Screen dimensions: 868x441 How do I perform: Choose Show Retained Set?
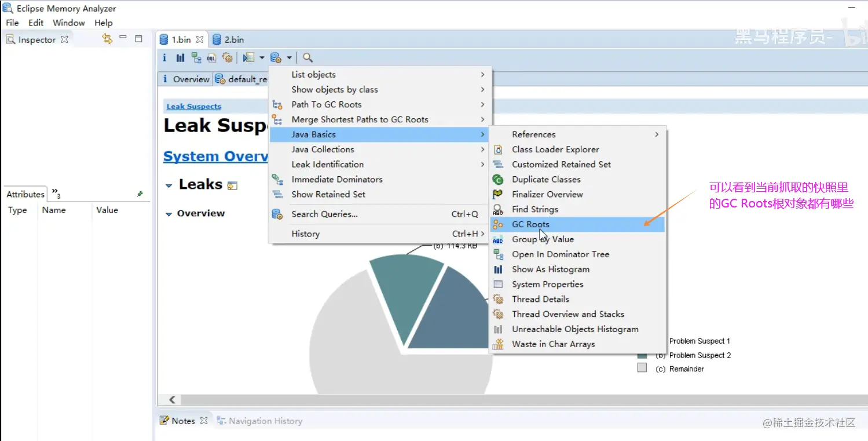pos(380,195)
